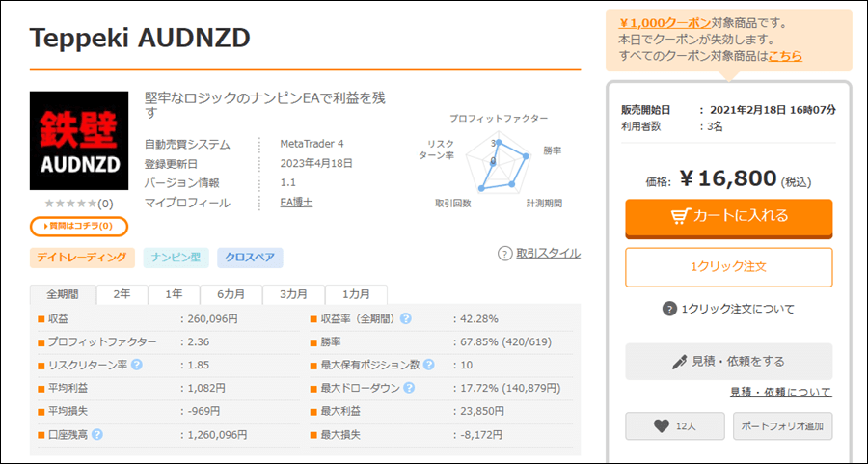The height and width of the screenshot is (464, 868).
Task: Click the 鉄壁 AUDNZD product logo
Action: click(x=79, y=141)
